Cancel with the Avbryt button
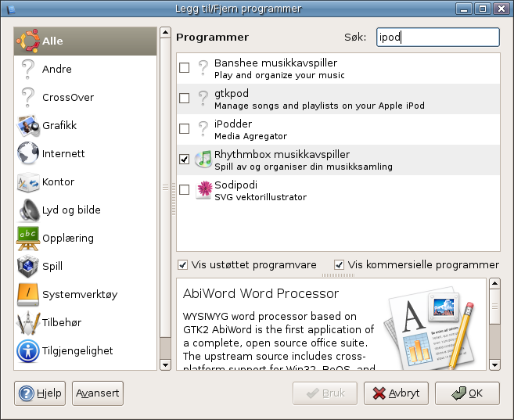This screenshot has width=514, height=420. click(396, 393)
